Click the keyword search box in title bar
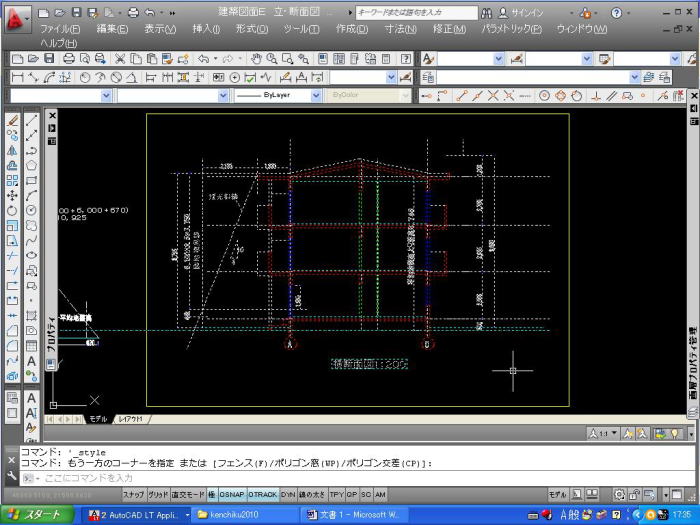 click(416, 13)
